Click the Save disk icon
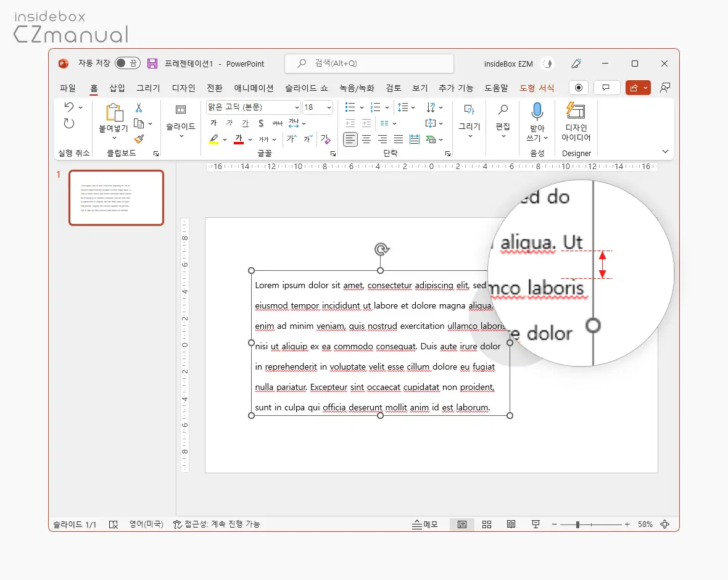Image resolution: width=728 pixels, height=580 pixels. point(152,64)
